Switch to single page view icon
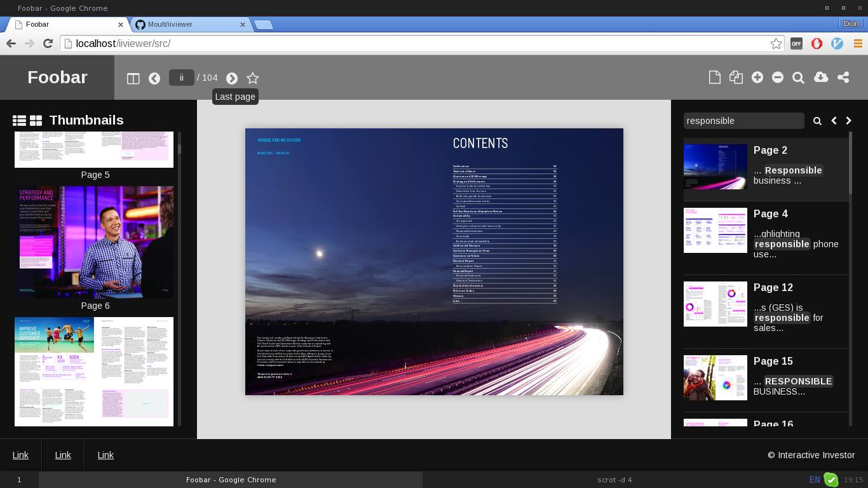 point(715,78)
